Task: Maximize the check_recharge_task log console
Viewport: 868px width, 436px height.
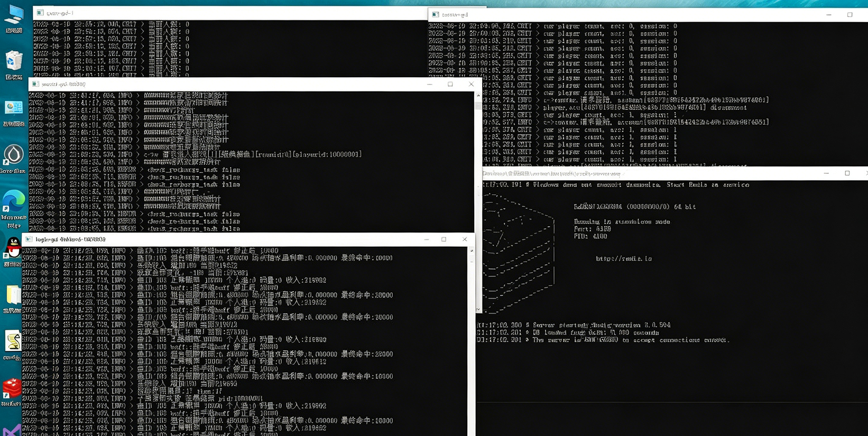Action: (x=450, y=84)
